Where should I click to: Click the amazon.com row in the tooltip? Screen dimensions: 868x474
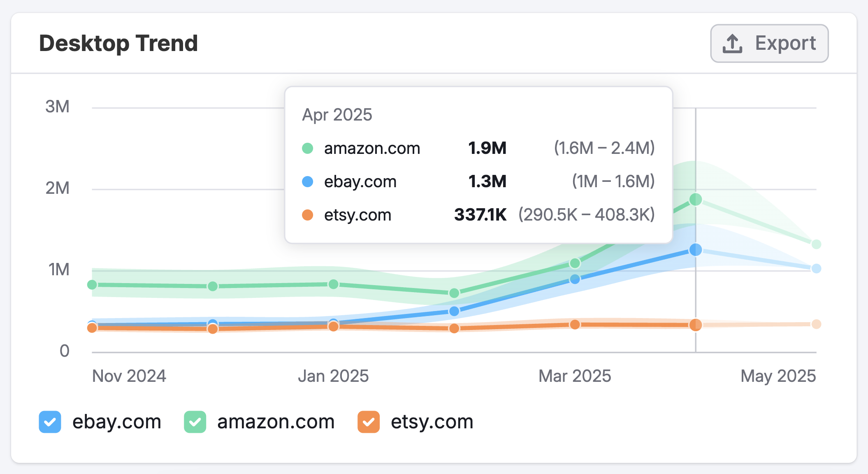372,148
